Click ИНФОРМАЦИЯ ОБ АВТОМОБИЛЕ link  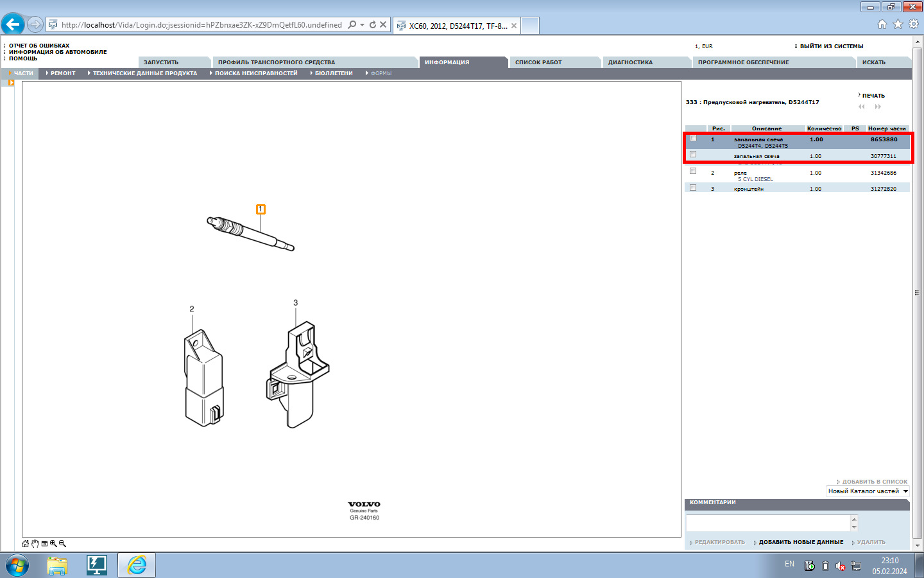(x=58, y=52)
